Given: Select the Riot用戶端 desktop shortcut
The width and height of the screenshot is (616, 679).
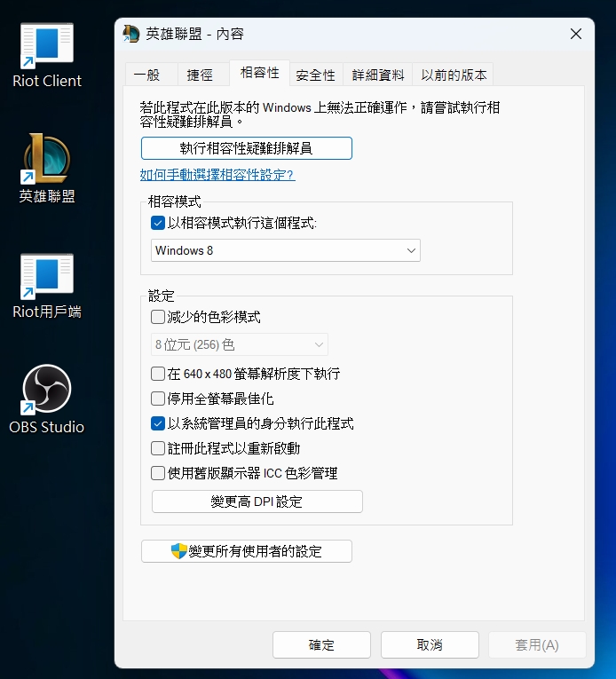Looking at the screenshot, I should coord(47,286).
